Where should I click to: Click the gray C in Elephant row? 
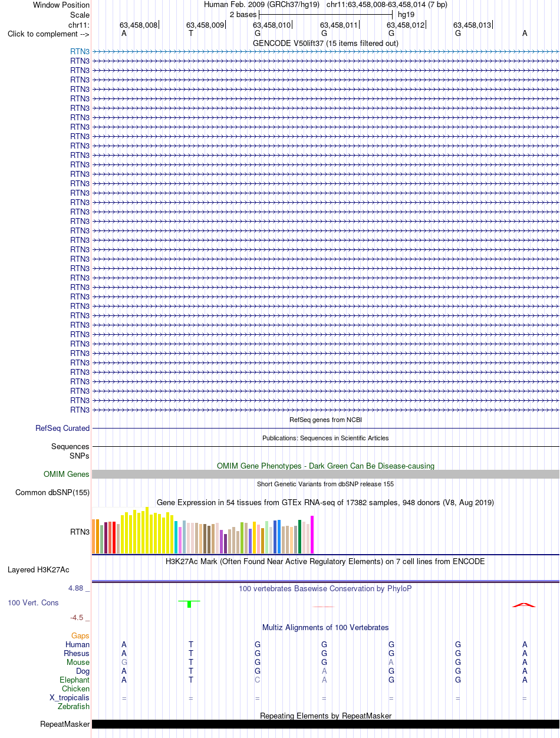258,680
